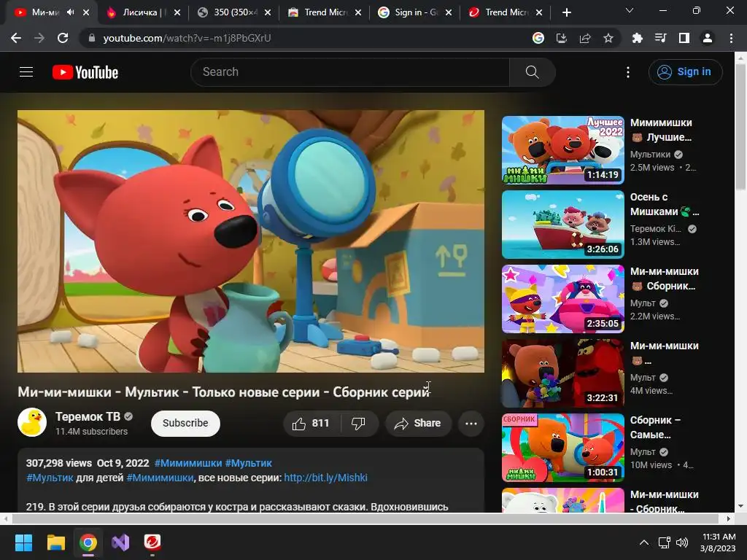Open the YouTube hamburger guide menu
The image size is (747, 560).
(26, 72)
